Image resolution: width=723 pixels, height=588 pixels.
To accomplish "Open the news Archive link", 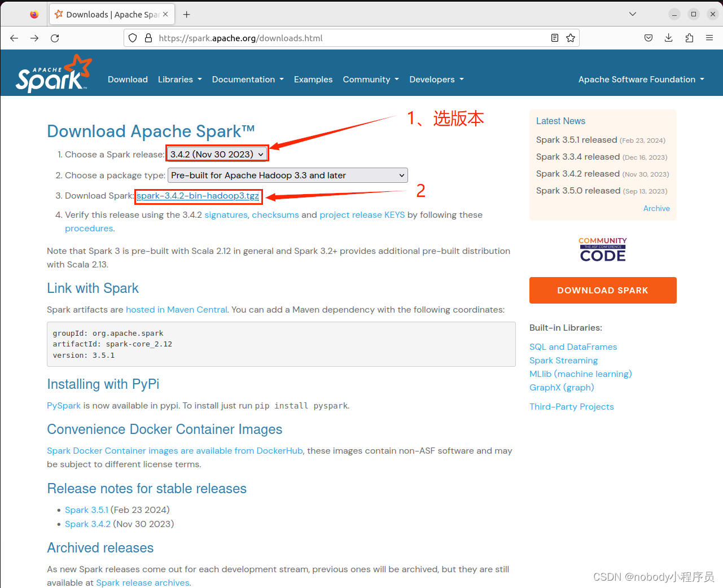I will [656, 208].
